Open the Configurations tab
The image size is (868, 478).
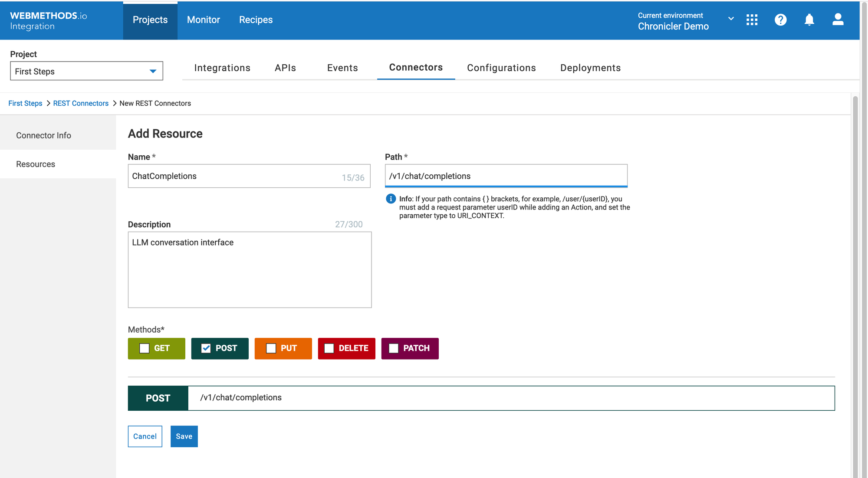pyautogui.click(x=501, y=68)
